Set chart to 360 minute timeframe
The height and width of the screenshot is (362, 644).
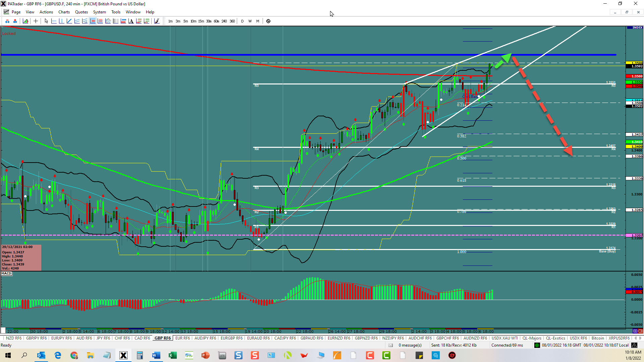point(232,21)
